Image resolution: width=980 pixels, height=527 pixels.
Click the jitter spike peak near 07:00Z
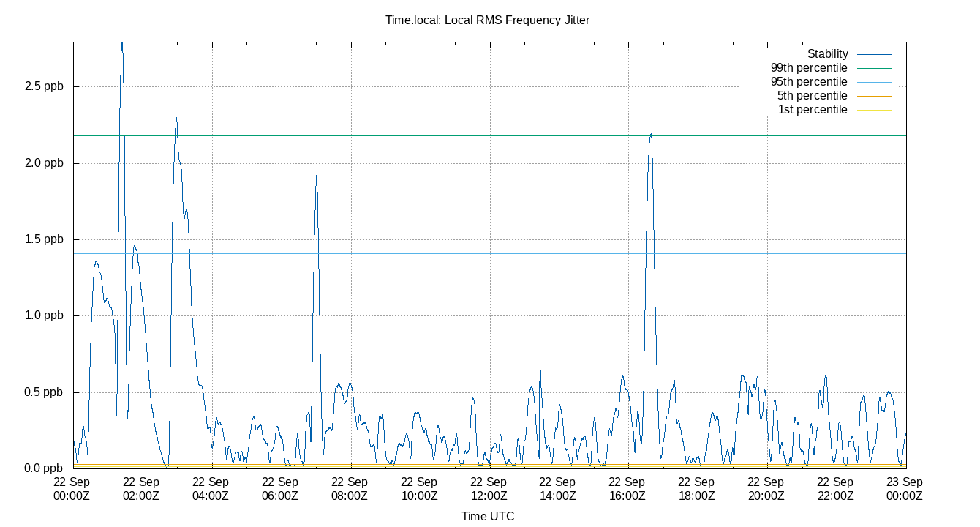[x=316, y=176]
